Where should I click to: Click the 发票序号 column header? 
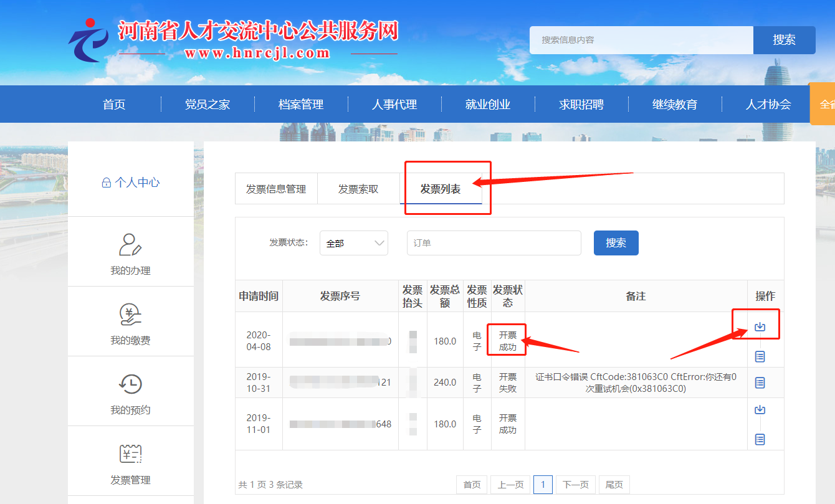(340, 296)
